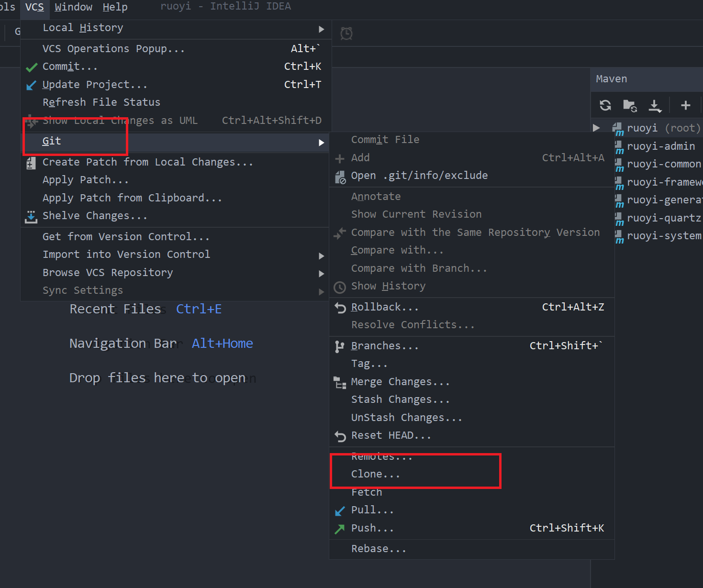
Task: Click the alarm clock icon in the toolbar
Action: pyautogui.click(x=346, y=33)
